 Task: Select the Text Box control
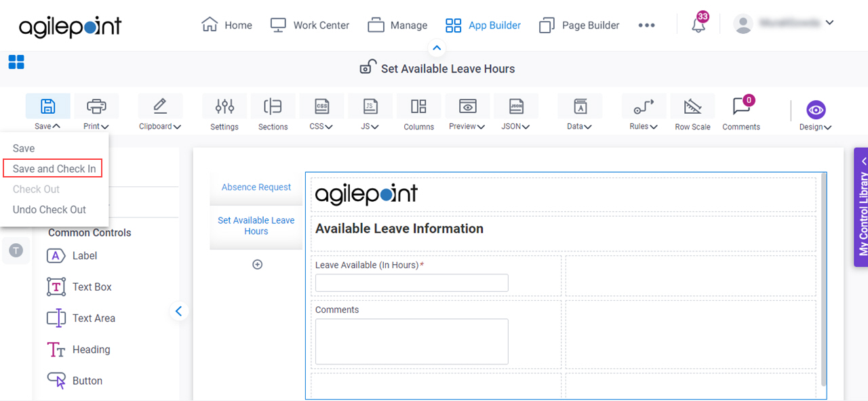[79, 287]
